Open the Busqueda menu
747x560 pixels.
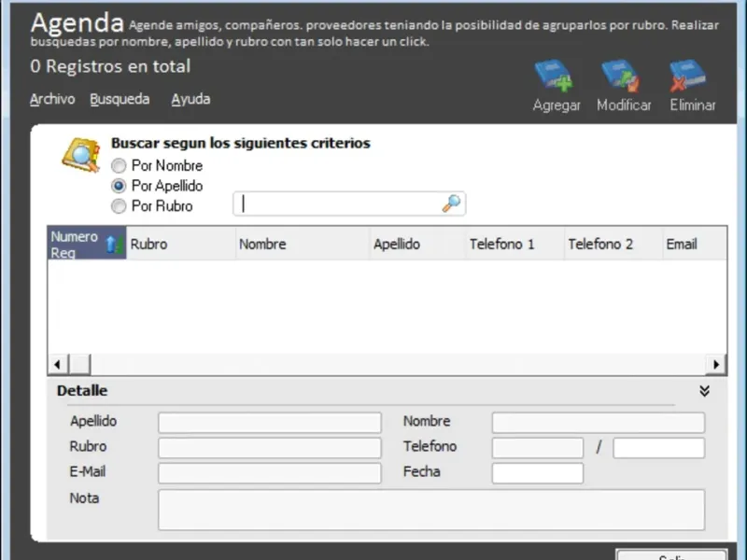click(120, 99)
